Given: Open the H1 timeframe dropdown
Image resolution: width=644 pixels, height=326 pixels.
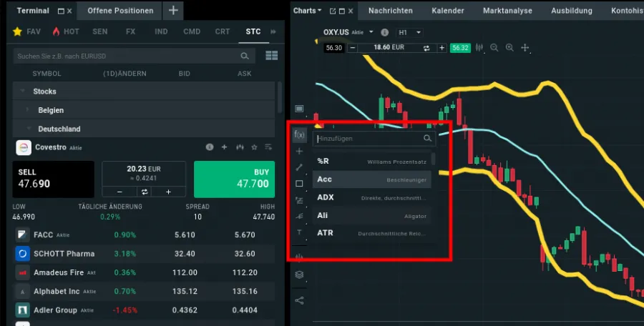Looking at the screenshot, I should click(x=411, y=32).
